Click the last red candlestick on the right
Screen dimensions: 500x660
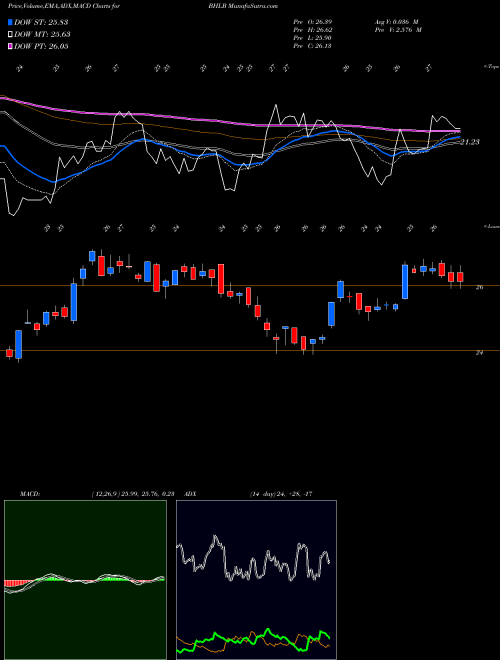[x=460, y=277]
